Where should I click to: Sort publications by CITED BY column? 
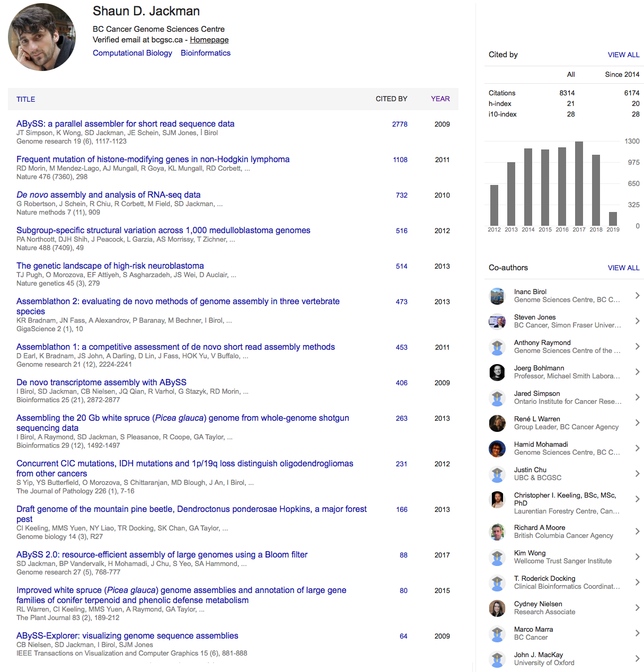tap(391, 99)
